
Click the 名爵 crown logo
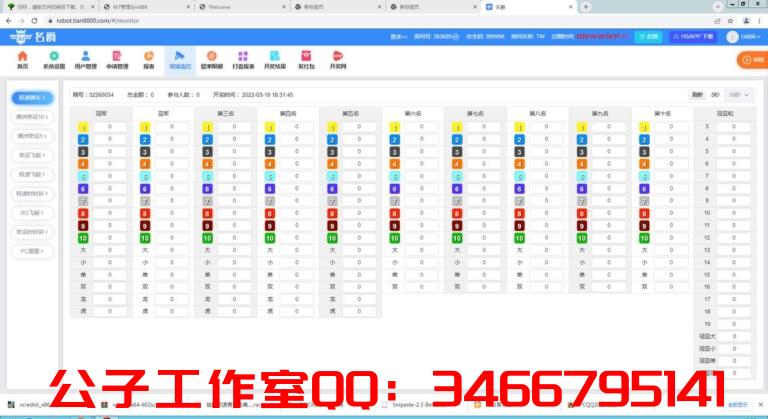click(x=32, y=37)
